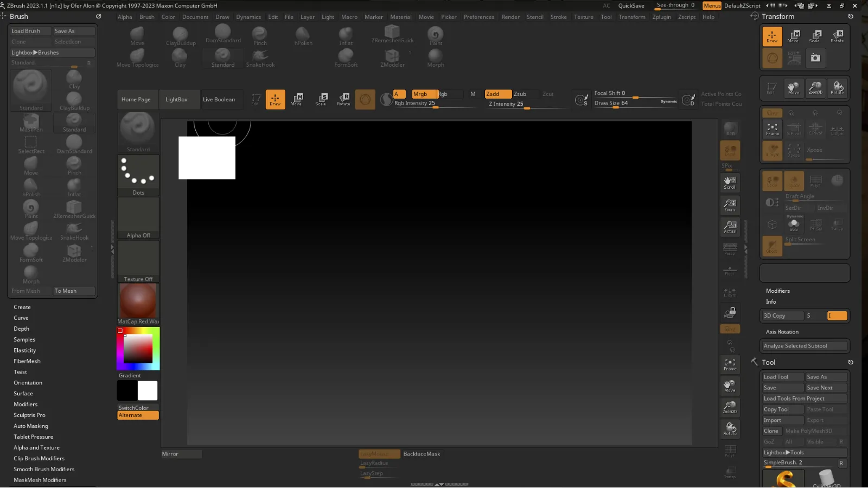The height and width of the screenshot is (488, 868).
Task: Expand the FiberMesh brush section
Action: tap(27, 361)
